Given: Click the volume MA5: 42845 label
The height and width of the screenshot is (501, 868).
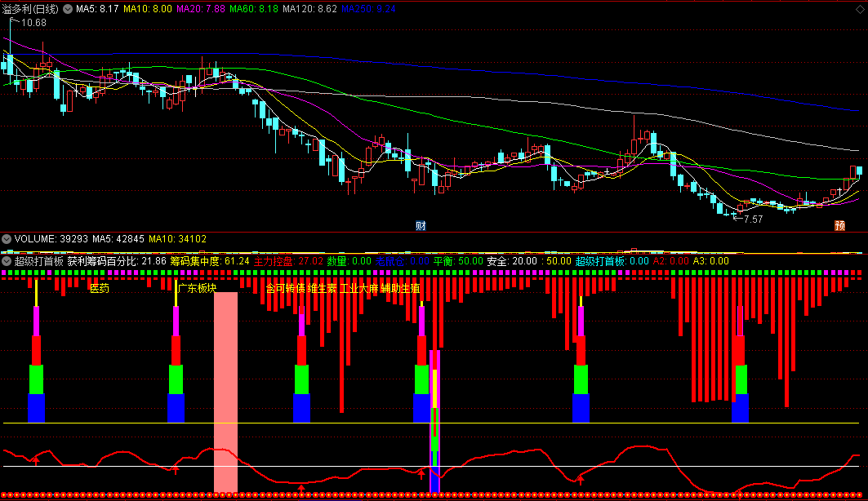Looking at the screenshot, I should (118, 239).
